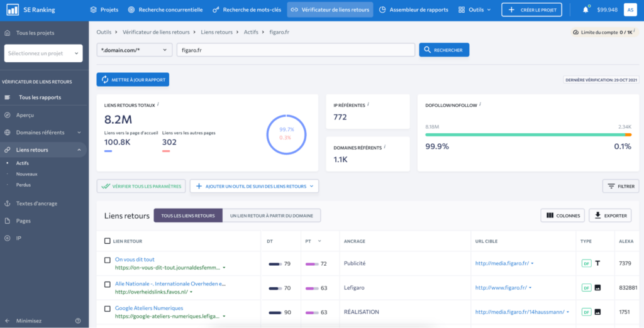Click the Rechercher button

[x=444, y=50]
